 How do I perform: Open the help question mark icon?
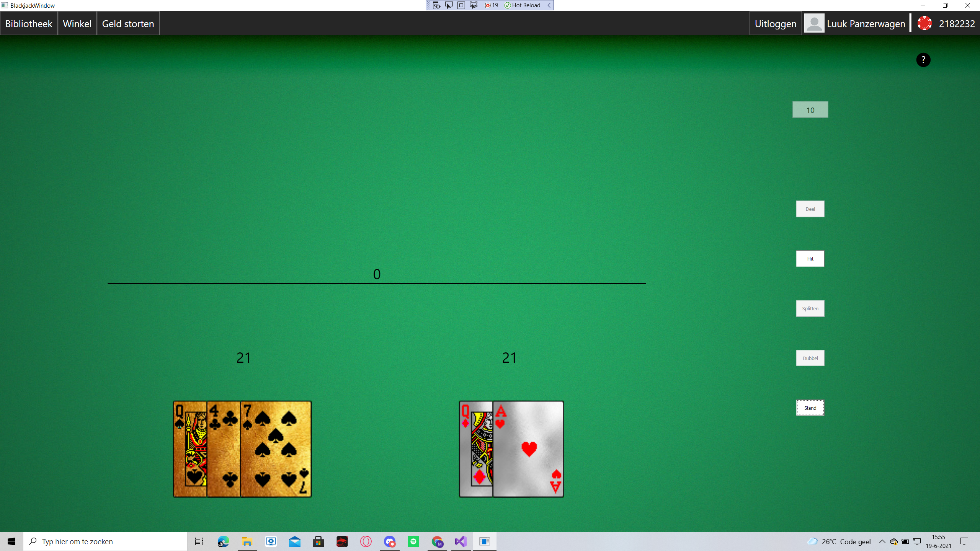point(923,60)
